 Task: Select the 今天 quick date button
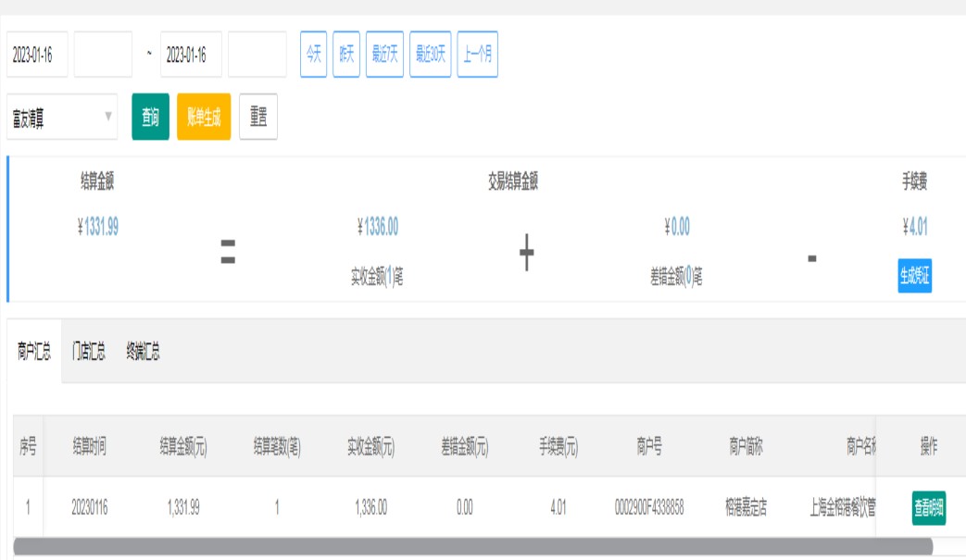pos(313,55)
